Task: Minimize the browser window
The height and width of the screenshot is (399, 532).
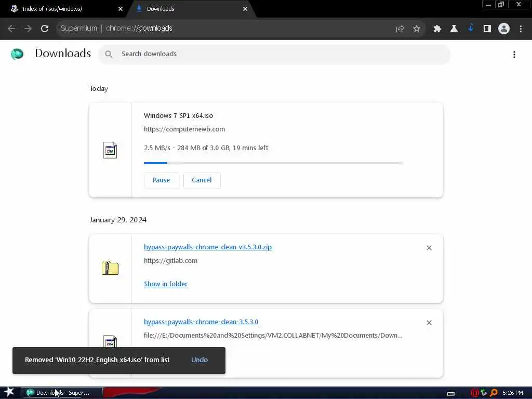Action: [x=488, y=5]
